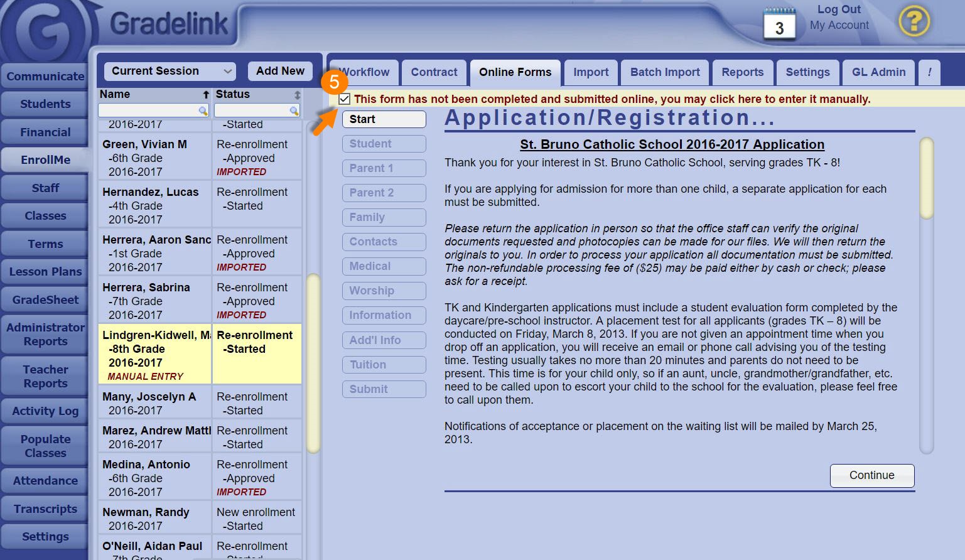The width and height of the screenshot is (965, 560).
Task: Open Communicate in the sidebar
Action: click(x=45, y=76)
